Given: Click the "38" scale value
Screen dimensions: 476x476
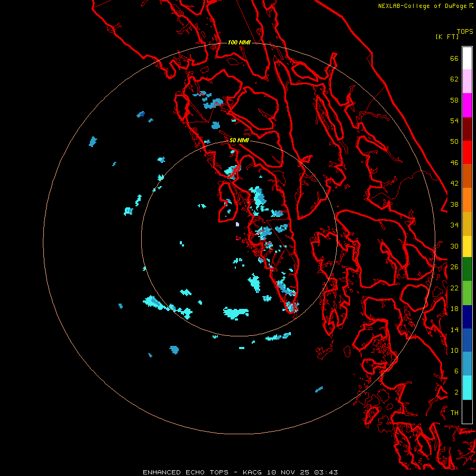Looking at the screenshot, I should [454, 205].
